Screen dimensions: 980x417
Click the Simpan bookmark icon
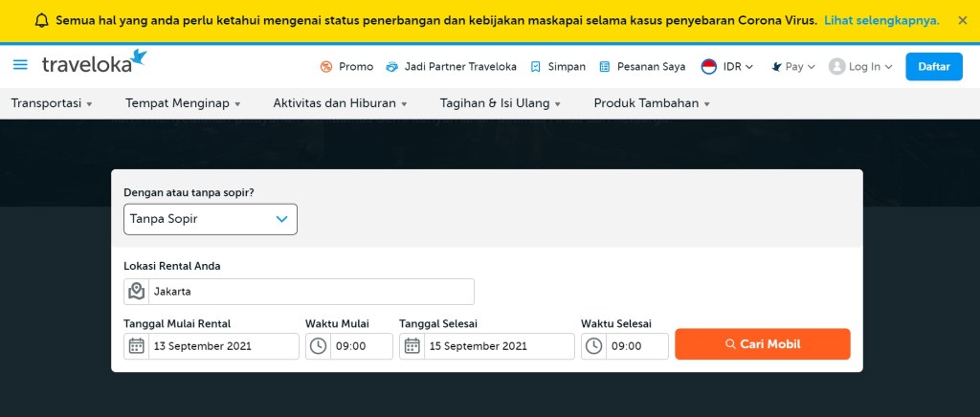[x=536, y=67]
